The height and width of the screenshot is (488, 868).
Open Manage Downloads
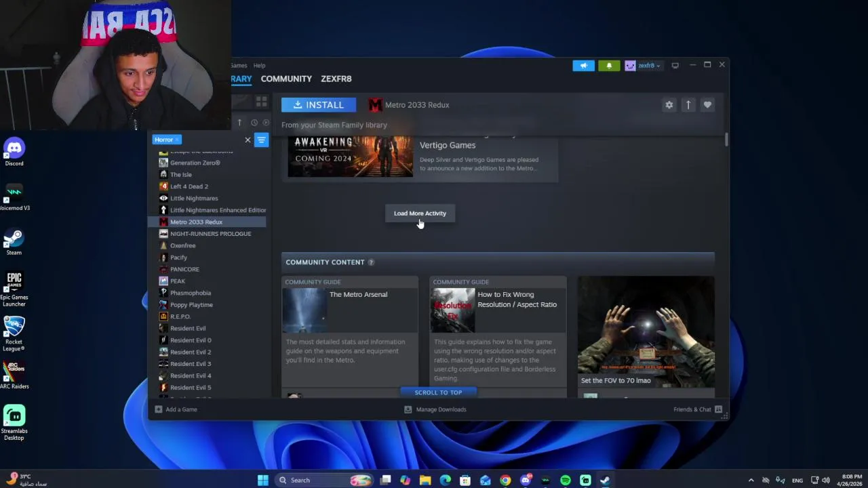[x=435, y=409]
